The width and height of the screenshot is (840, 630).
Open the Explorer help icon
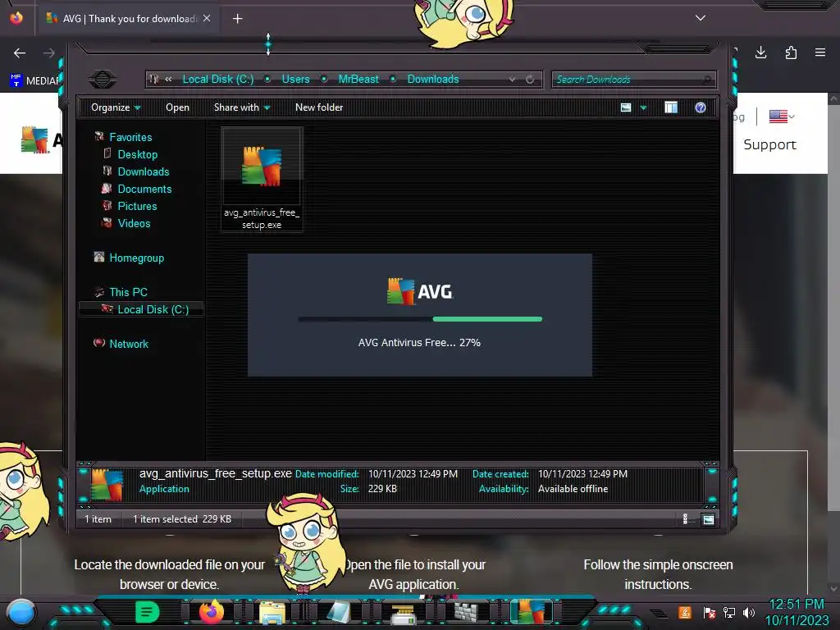[x=701, y=107]
